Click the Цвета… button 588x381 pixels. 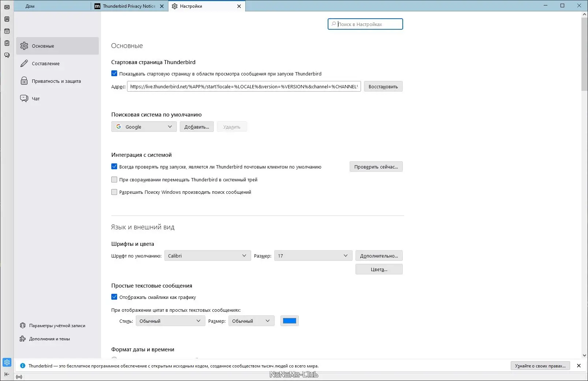[x=379, y=269]
